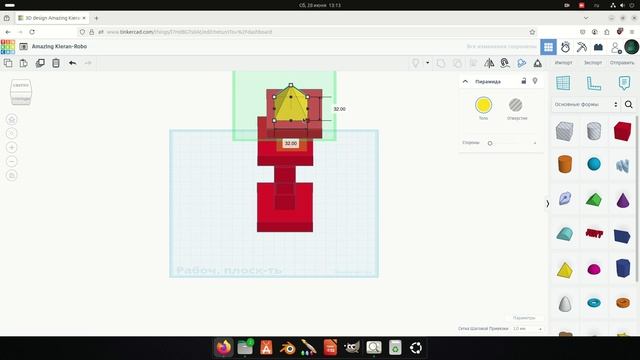This screenshot has height=360, width=640.
Task: Pick the blue Sphere shape
Action: click(x=594, y=164)
